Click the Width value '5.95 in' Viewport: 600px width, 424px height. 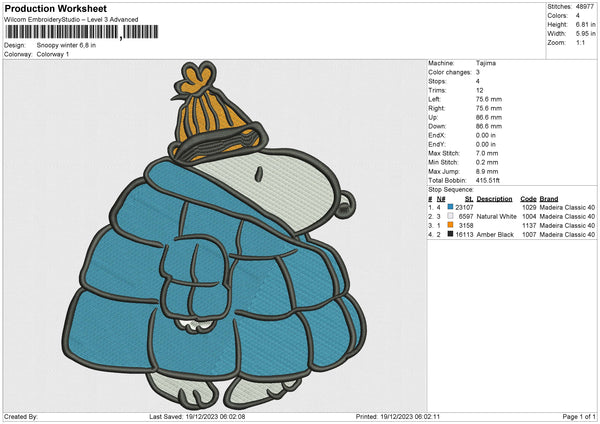[x=585, y=34]
